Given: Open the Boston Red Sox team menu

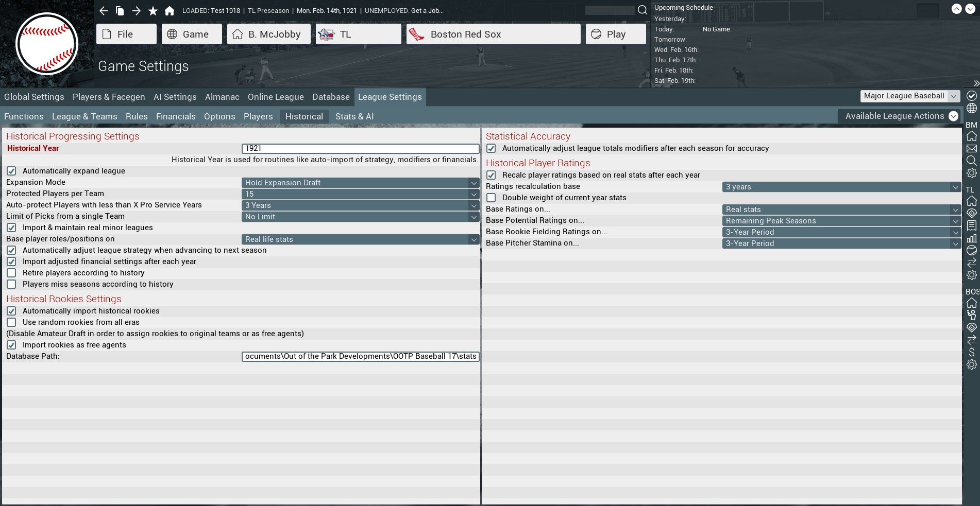Looking at the screenshot, I should 493,34.
